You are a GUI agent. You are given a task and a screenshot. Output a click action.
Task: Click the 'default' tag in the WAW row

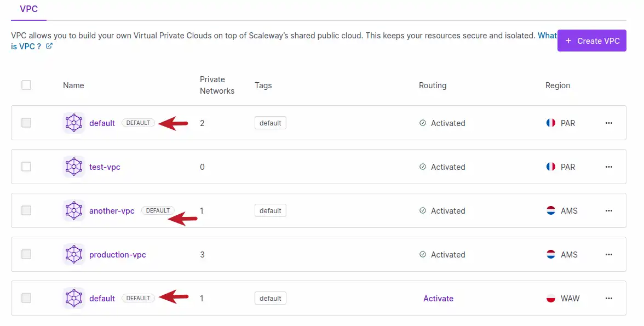pos(271,299)
